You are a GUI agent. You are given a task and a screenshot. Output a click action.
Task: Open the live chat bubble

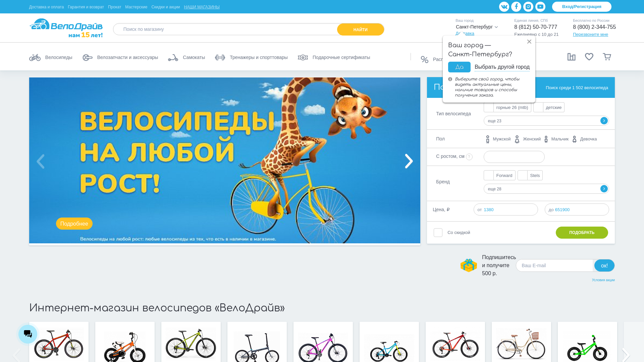28,334
